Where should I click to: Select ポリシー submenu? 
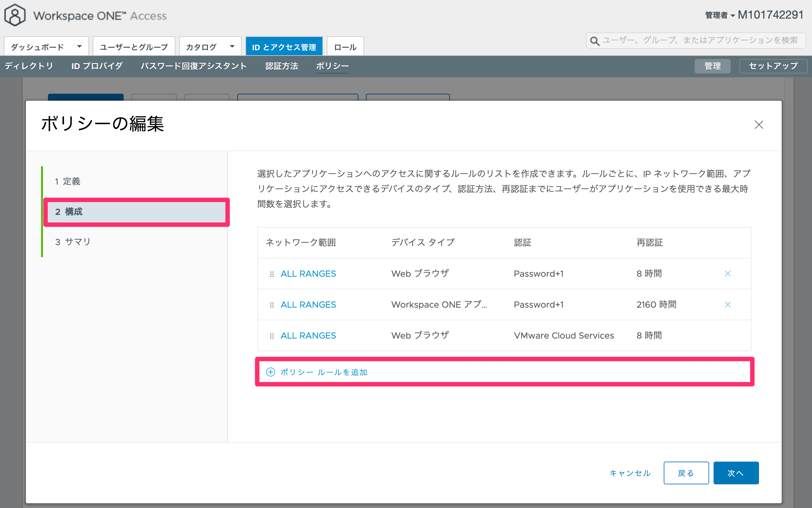332,66
